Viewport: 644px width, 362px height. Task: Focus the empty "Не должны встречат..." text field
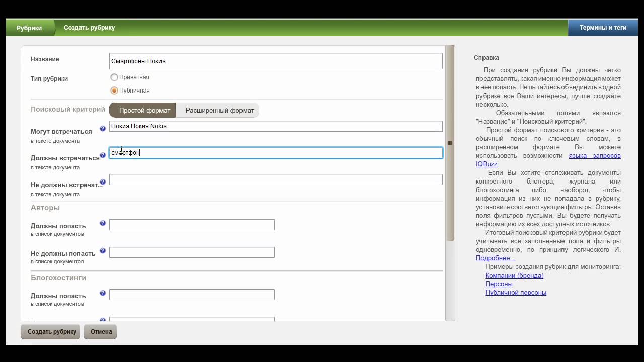[x=276, y=179]
